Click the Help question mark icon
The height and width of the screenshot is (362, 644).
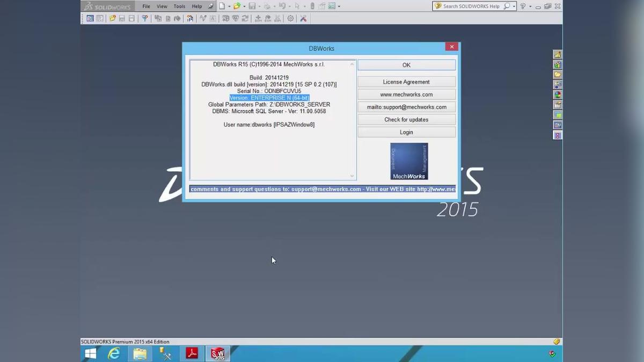pos(523,6)
